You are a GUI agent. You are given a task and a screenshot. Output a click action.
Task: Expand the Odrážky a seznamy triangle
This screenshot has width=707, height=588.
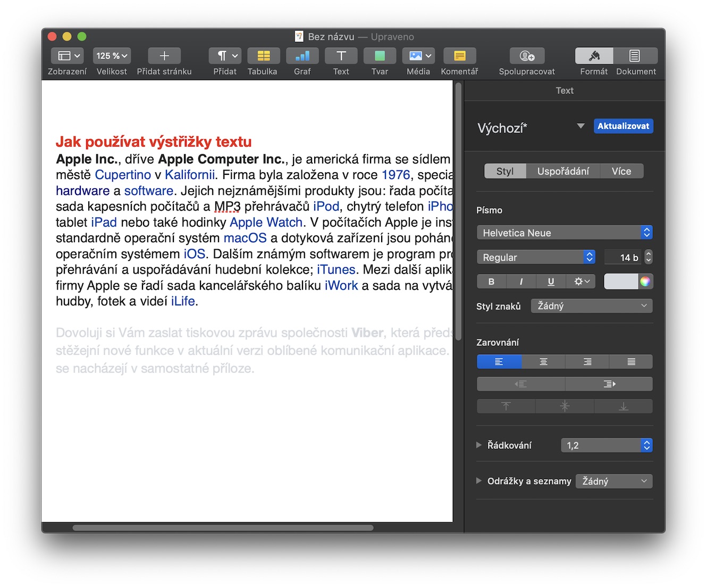(479, 481)
